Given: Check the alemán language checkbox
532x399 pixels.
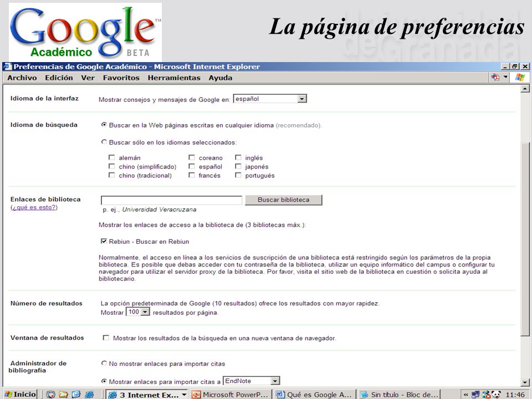Looking at the screenshot, I should (111, 157).
